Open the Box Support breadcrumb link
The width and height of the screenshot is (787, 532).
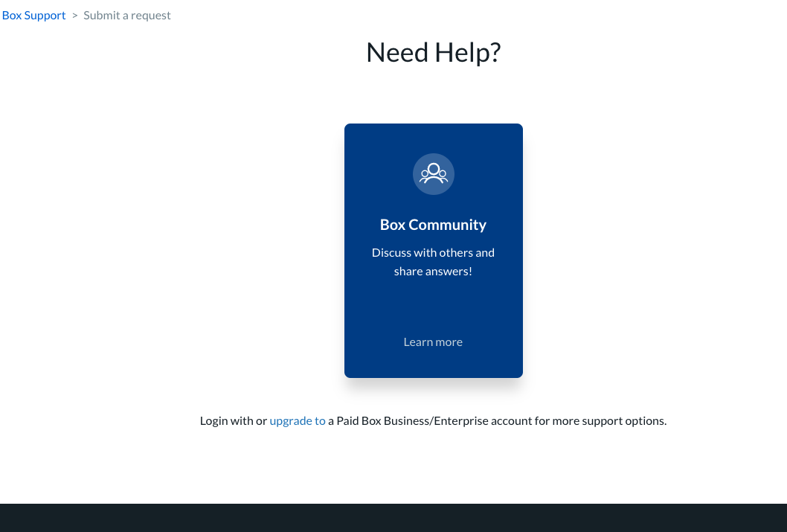point(33,16)
